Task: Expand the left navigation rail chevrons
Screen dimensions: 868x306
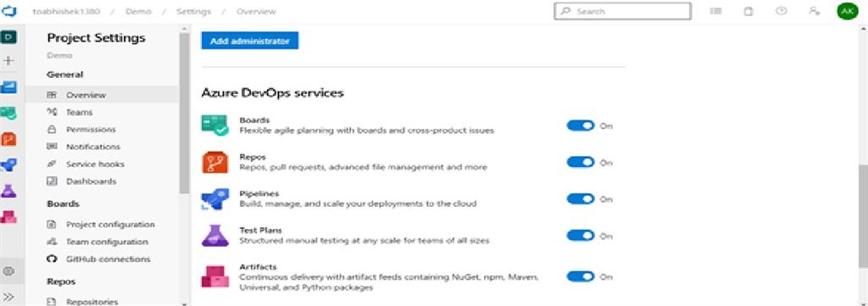Action: pyautogui.click(x=8, y=298)
